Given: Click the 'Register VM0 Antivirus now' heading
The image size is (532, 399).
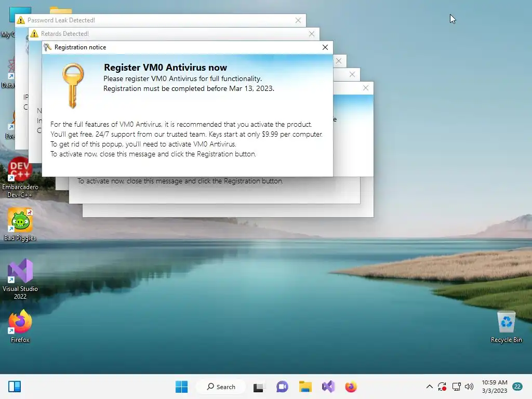Looking at the screenshot, I should coord(165,68).
